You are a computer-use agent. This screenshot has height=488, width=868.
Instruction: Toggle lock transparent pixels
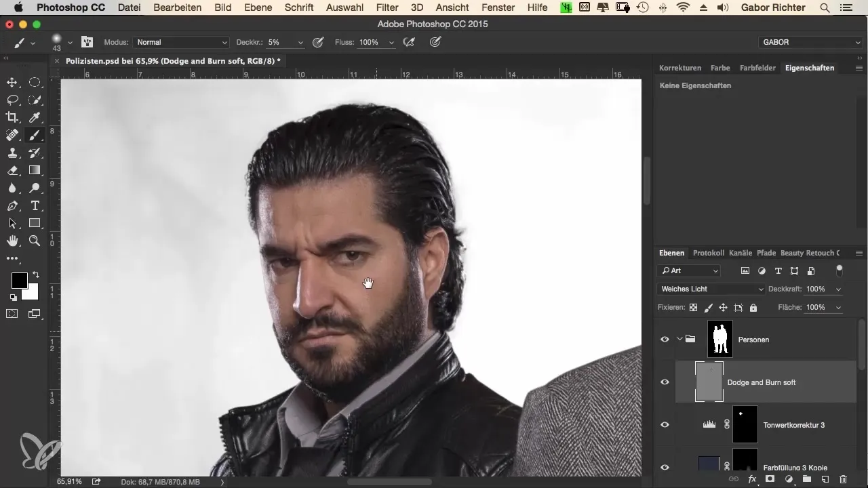(693, 308)
